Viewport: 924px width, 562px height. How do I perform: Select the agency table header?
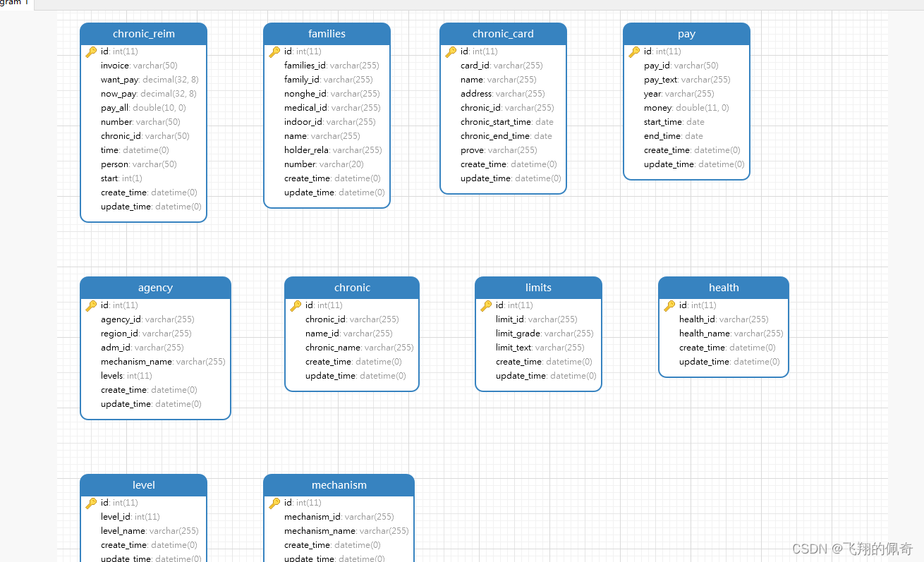155,288
